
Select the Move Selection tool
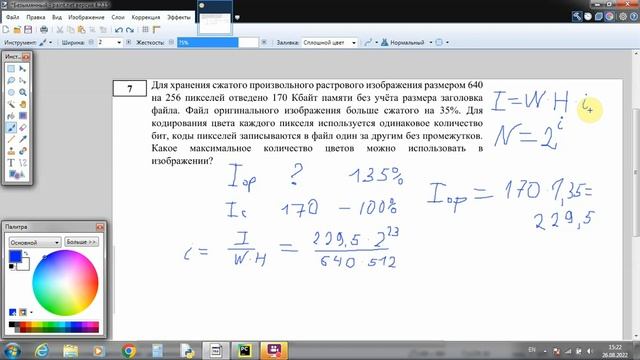pyautogui.click(x=23, y=80)
